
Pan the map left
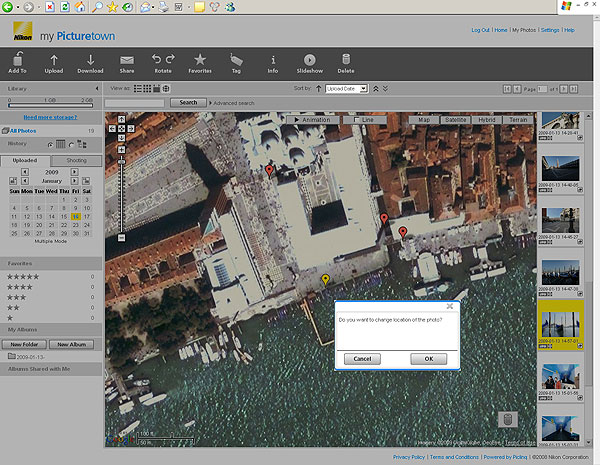click(x=112, y=129)
